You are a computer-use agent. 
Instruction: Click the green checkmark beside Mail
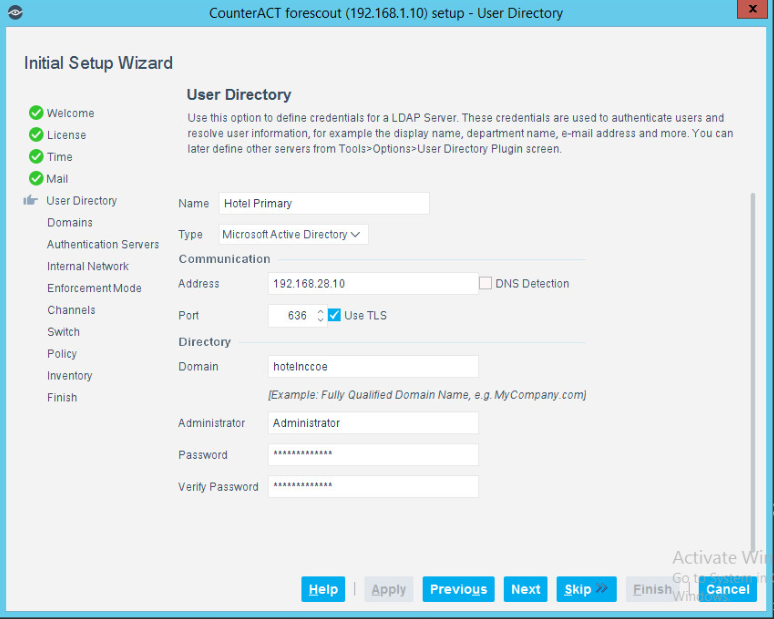36,178
